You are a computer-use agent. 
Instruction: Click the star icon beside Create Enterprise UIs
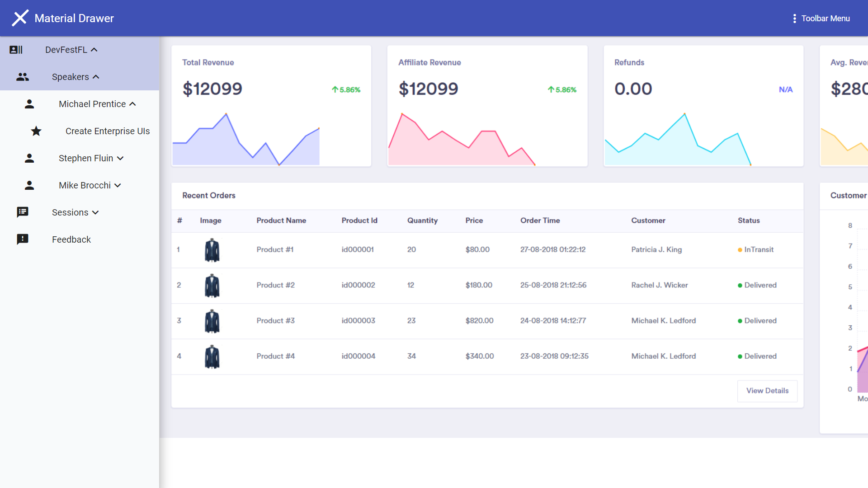tap(36, 131)
